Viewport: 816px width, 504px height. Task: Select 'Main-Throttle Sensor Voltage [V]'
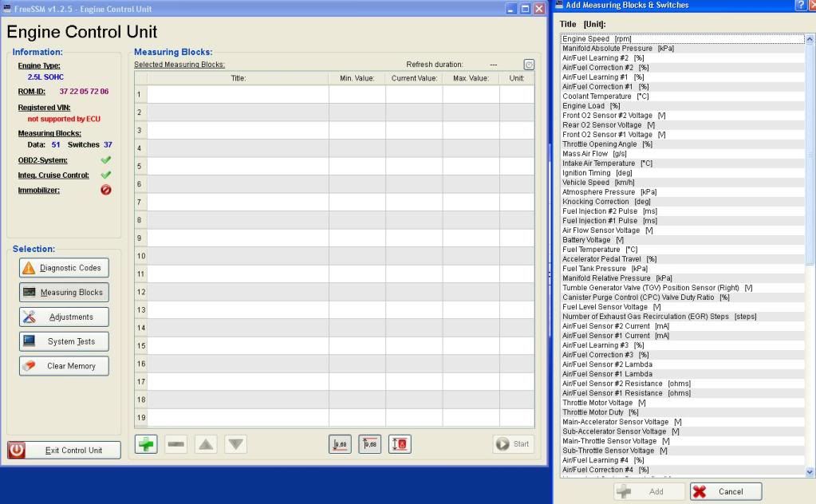682,441
